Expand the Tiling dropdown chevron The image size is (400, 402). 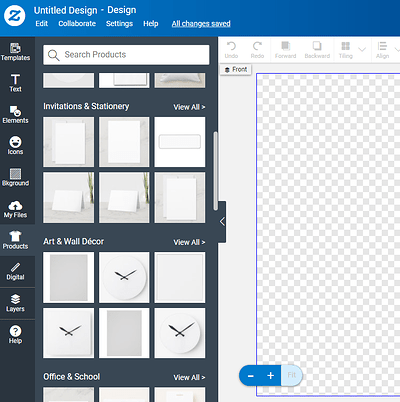click(362, 50)
